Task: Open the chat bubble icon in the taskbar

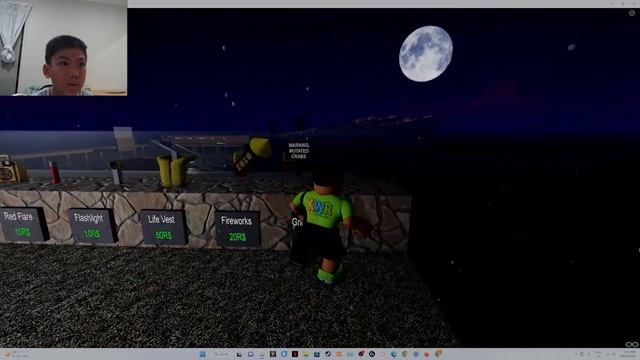Action: [x=251, y=354]
